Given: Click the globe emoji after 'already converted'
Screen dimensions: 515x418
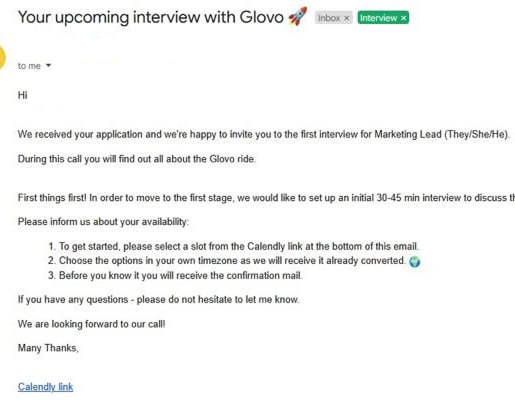Looking at the screenshot, I should tap(414, 261).
